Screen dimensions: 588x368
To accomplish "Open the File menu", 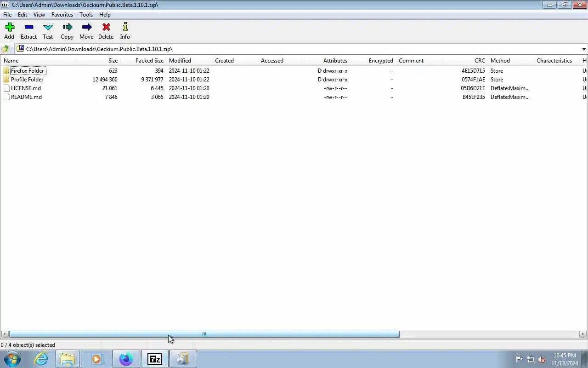I will [7, 15].
